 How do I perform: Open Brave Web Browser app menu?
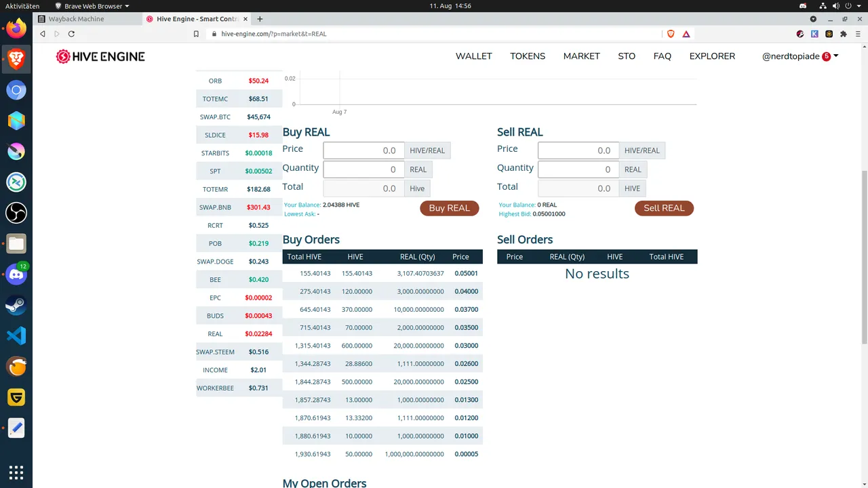(x=92, y=6)
